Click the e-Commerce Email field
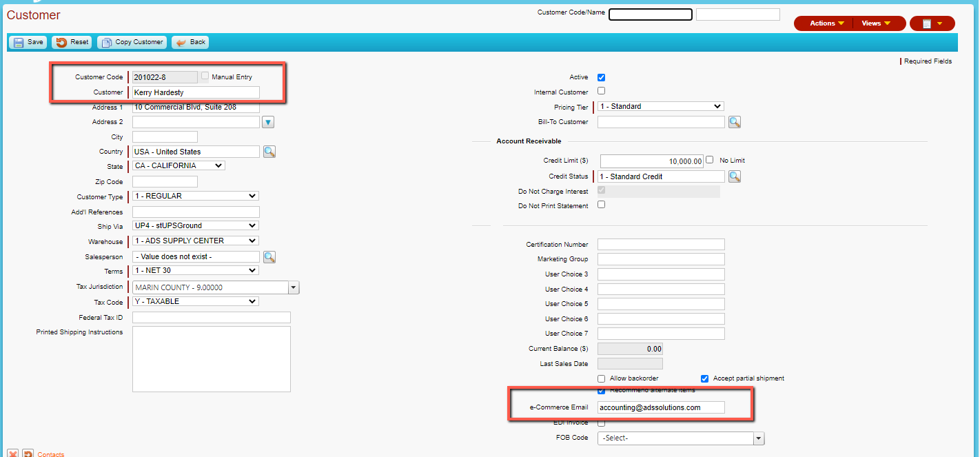This screenshot has width=980, height=457. 661,407
